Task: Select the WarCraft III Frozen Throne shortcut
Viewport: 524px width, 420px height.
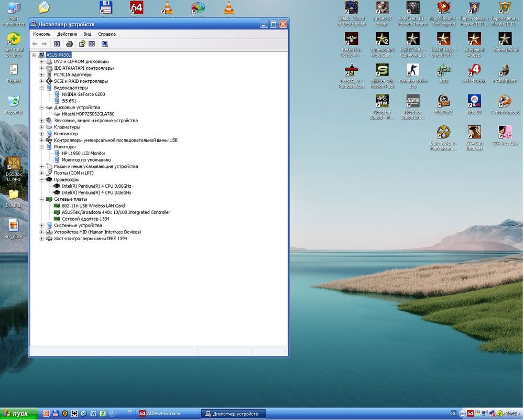Action: pos(413,14)
